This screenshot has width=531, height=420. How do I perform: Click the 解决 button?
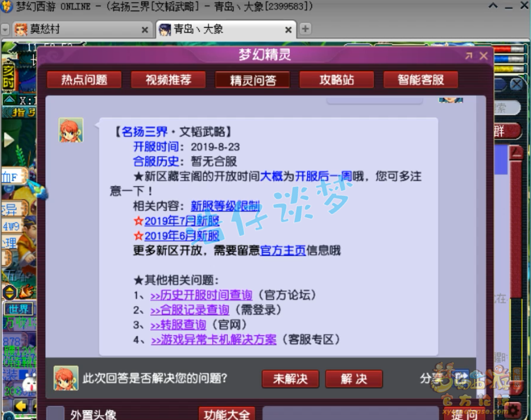(x=354, y=379)
